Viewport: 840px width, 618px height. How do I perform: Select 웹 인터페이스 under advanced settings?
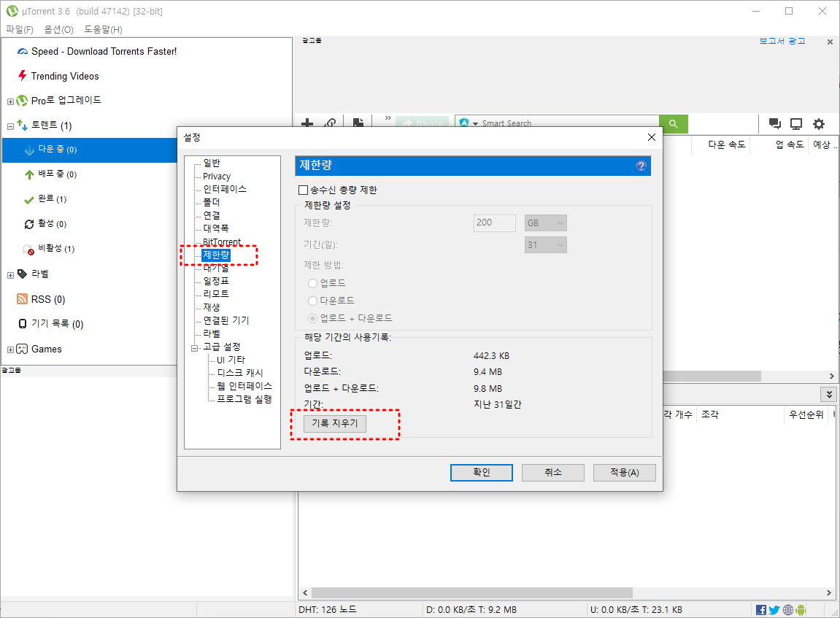point(244,386)
